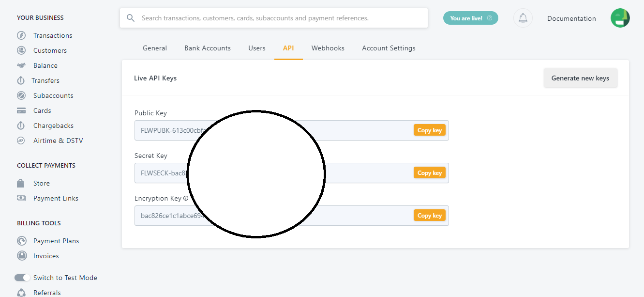Click the Transactions sidebar icon
This screenshot has height=297, width=644.
(21, 35)
